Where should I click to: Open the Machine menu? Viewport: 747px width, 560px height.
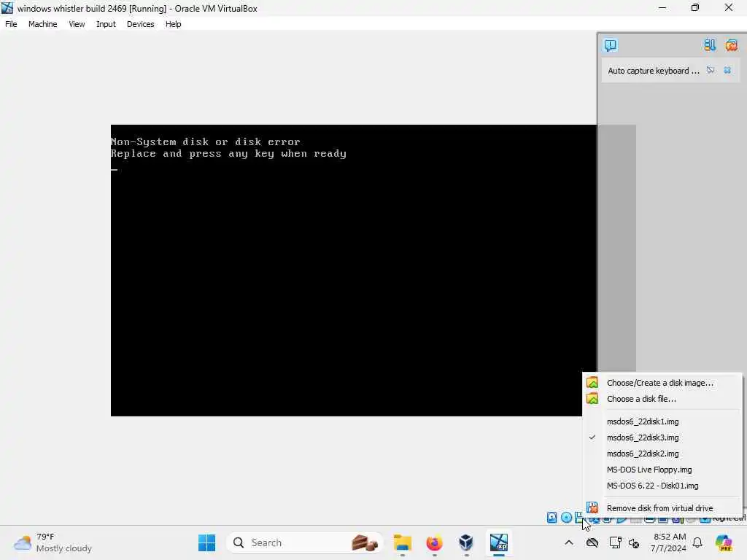(42, 24)
